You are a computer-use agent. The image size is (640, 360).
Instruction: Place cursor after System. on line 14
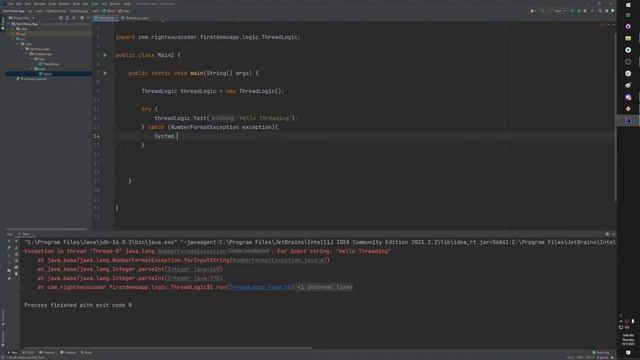pyautogui.click(x=178, y=136)
